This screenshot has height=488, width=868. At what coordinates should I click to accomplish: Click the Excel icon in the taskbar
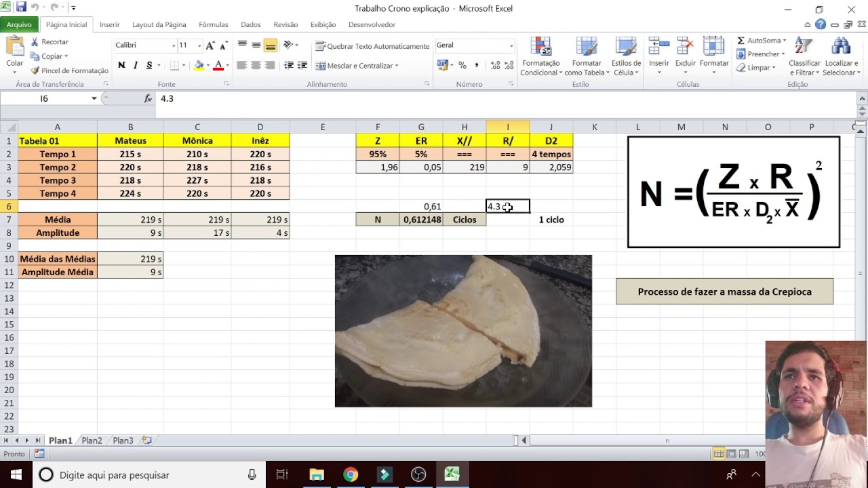452,474
